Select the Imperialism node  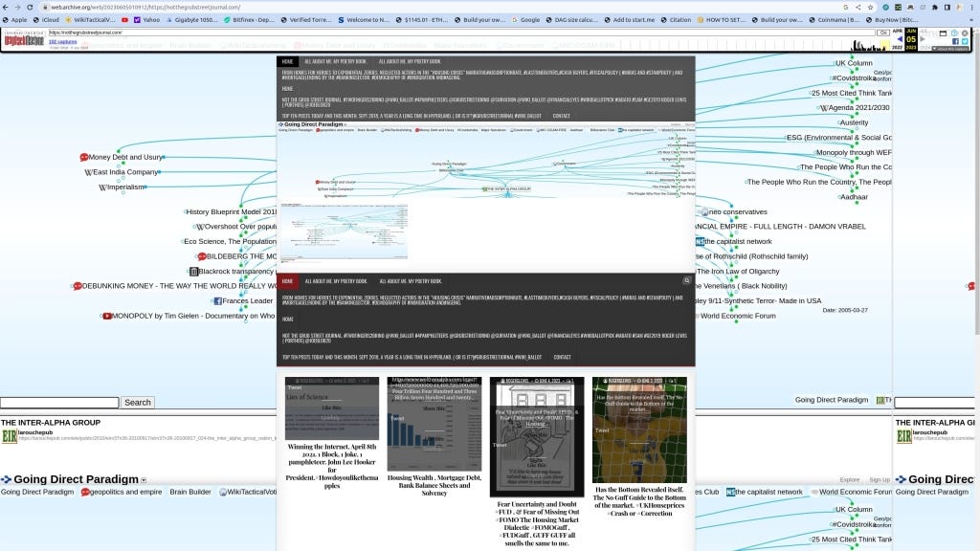[x=122, y=187]
